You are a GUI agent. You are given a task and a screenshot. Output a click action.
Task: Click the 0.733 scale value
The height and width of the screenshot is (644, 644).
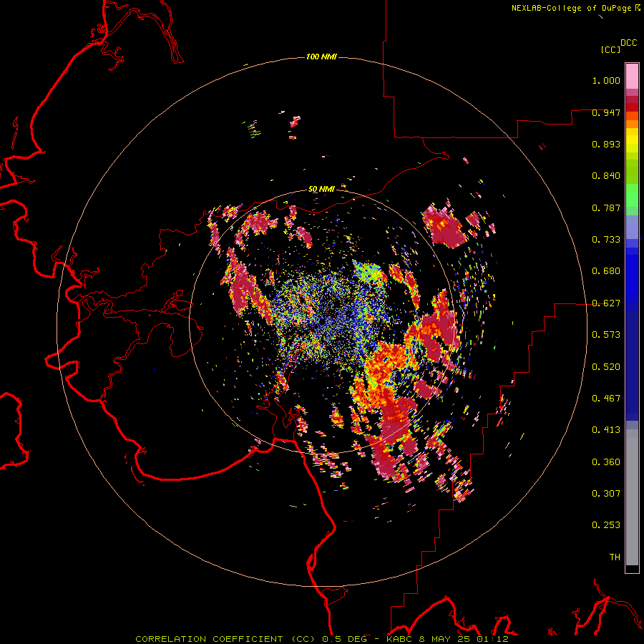pyautogui.click(x=606, y=240)
